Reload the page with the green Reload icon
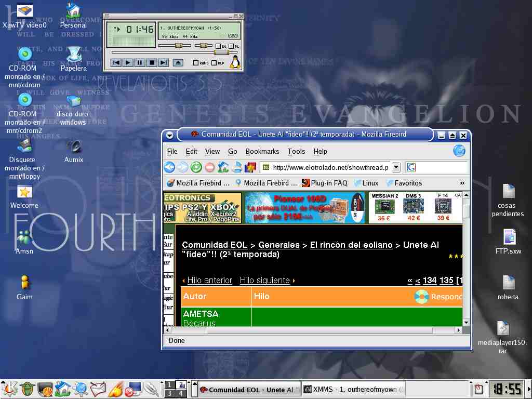The width and height of the screenshot is (532, 399). click(196, 167)
